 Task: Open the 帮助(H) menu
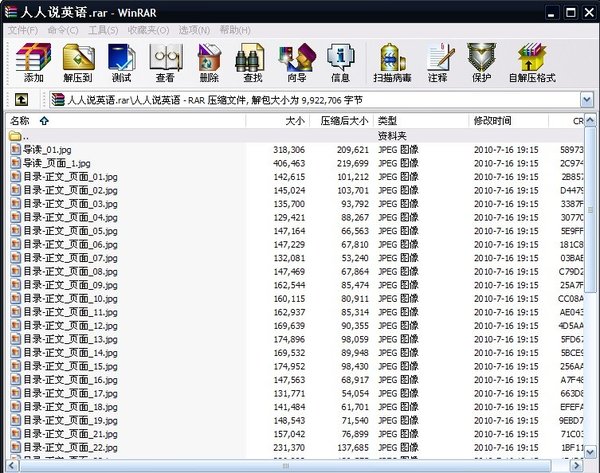pos(235,30)
